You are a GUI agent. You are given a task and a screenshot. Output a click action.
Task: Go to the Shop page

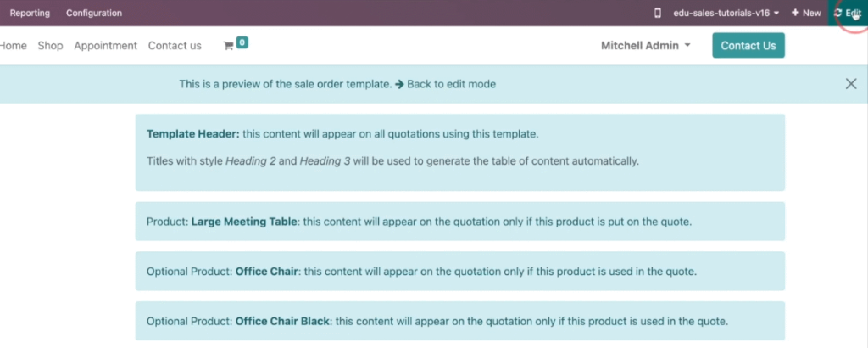coord(50,46)
